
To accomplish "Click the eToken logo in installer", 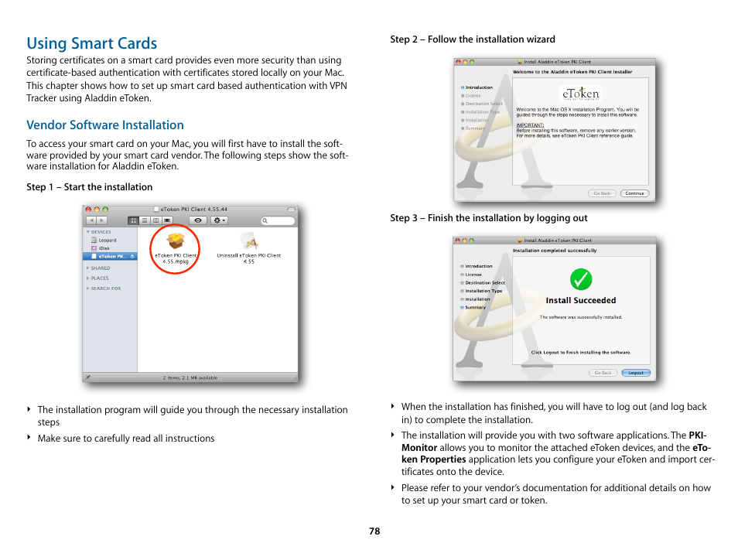I will 581,93.
